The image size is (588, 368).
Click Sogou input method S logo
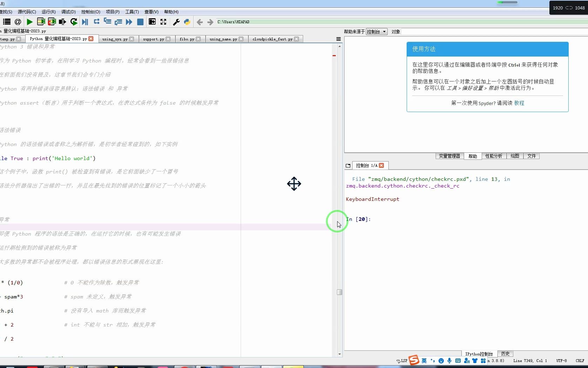pos(414,360)
